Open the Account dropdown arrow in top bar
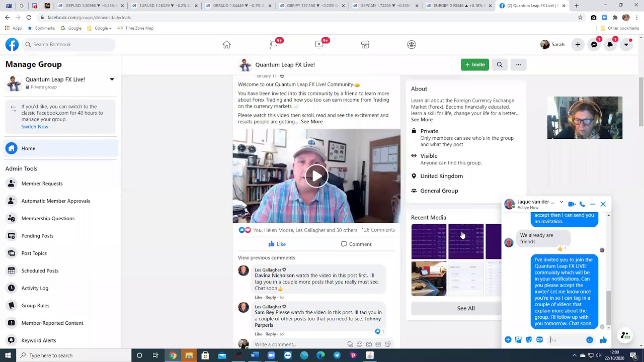644x362 pixels. 626,44
